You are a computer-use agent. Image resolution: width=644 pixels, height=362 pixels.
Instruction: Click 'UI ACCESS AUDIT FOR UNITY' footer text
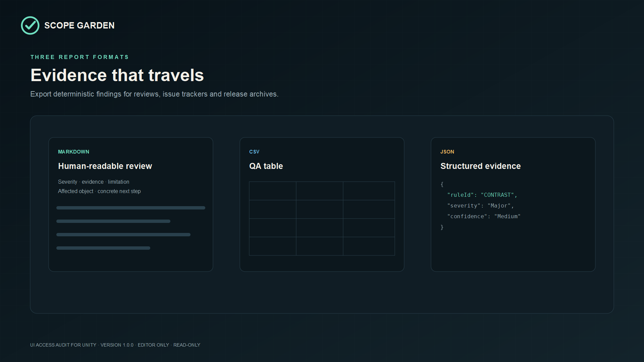pyautogui.click(x=63, y=345)
